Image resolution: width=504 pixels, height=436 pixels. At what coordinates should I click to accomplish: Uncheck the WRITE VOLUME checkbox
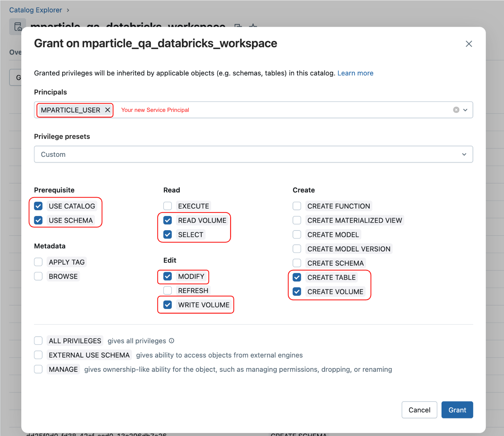(168, 305)
